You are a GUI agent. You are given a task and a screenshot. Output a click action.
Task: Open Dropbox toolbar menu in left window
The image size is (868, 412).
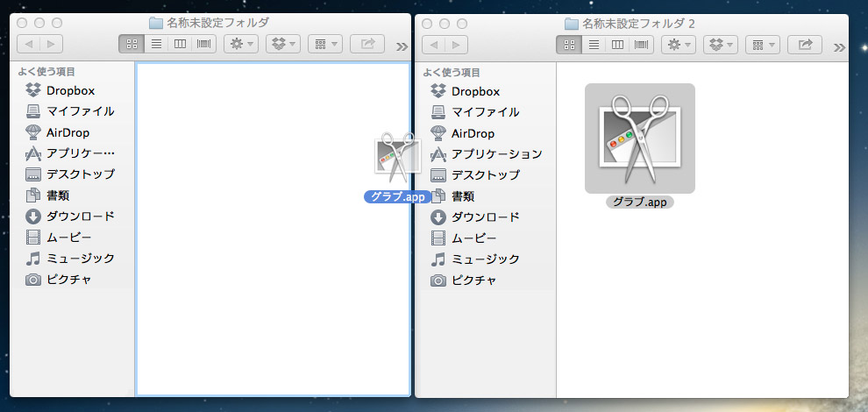tap(283, 45)
